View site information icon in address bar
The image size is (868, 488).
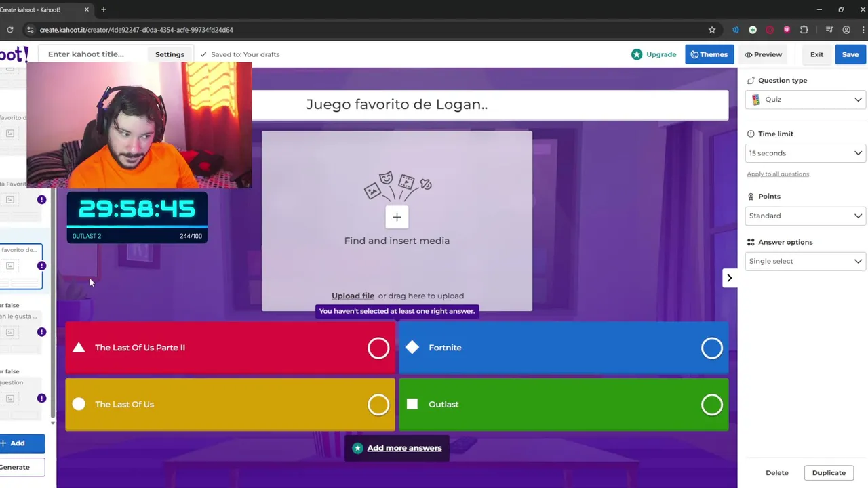click(30, 30)
